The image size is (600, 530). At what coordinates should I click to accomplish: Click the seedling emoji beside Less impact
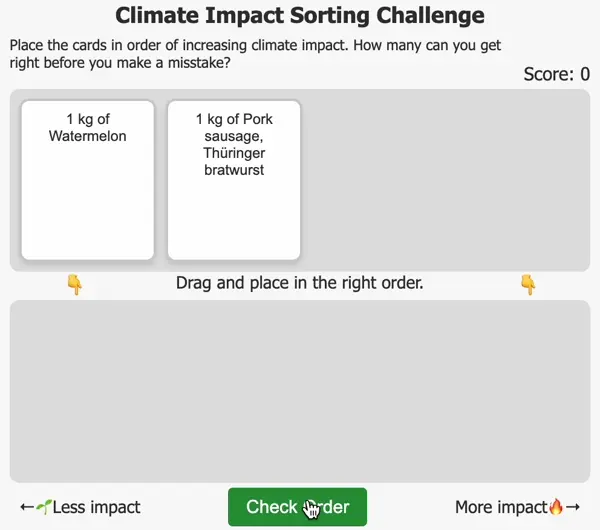point(43,507)
